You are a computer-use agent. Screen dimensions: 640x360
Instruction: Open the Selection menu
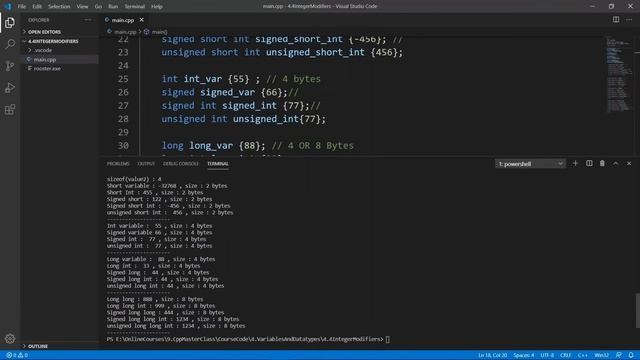(x=59, y=6)
